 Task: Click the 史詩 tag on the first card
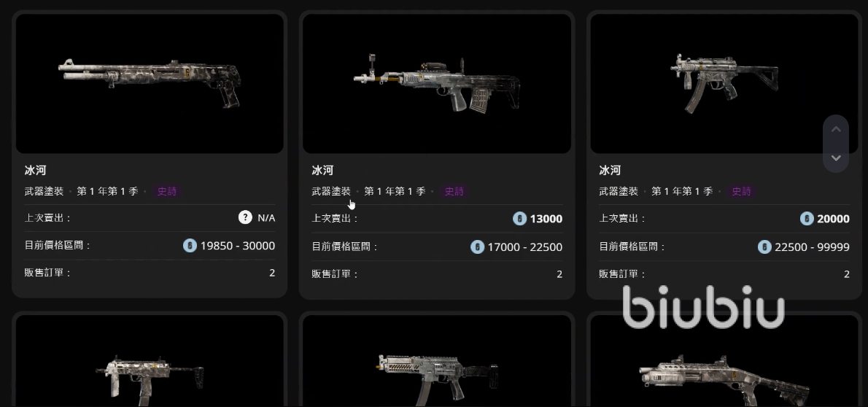coord(166,192)
